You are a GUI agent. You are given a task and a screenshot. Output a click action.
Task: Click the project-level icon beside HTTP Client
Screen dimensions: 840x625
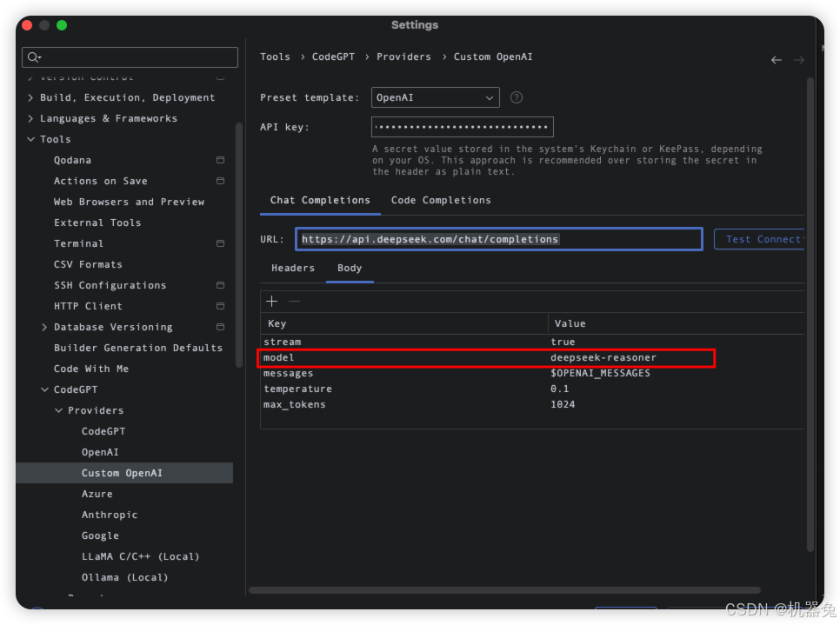[x=220, y=306]
